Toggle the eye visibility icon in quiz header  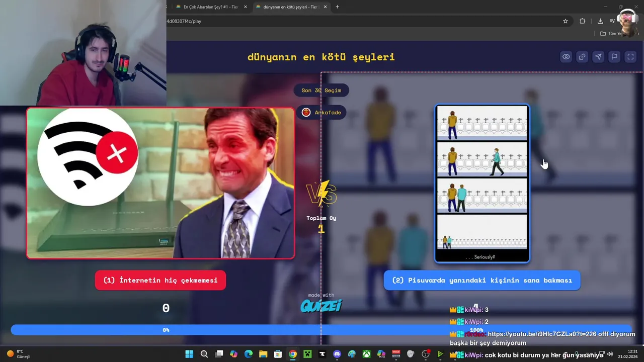566,57
